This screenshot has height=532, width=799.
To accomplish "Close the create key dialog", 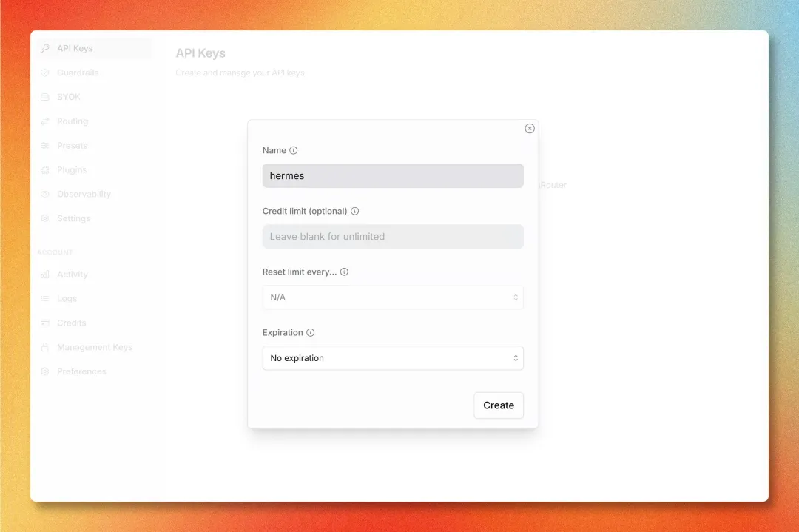I will (530, 129).
